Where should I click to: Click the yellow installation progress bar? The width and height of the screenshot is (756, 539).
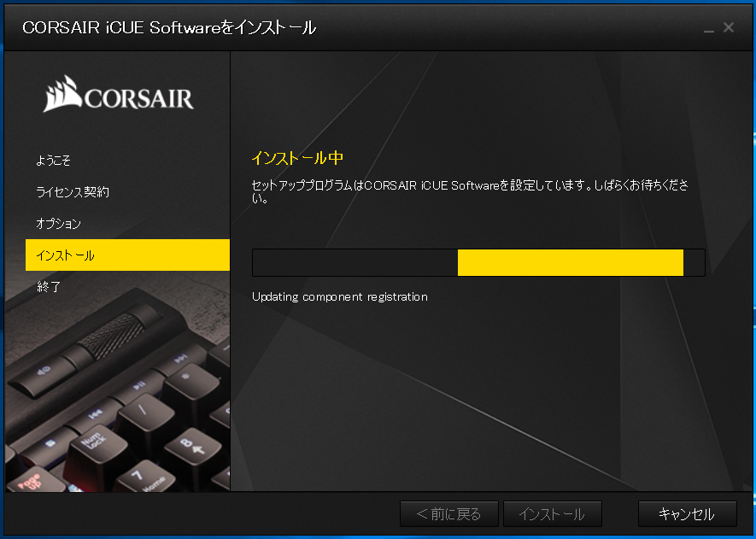click(478, 263)
